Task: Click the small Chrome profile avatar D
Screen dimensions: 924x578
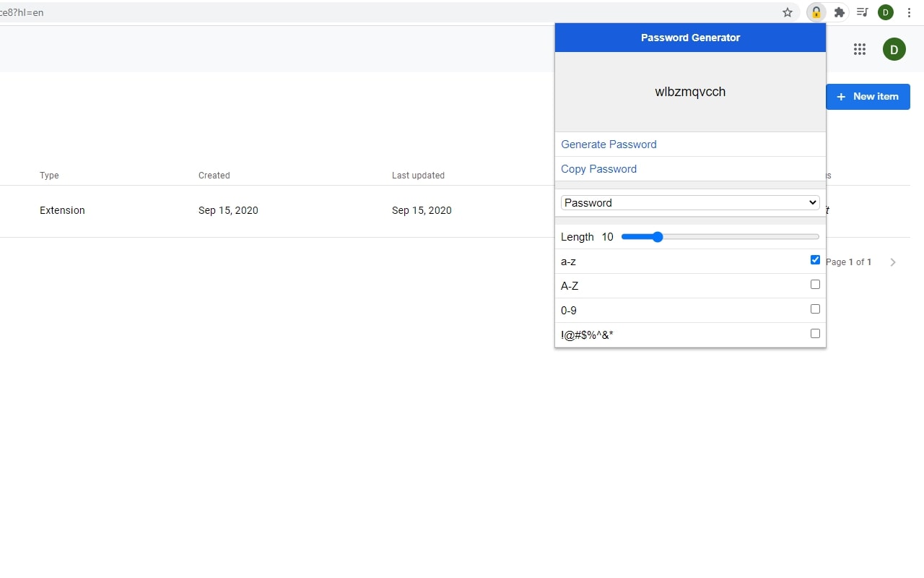Action: click(886, 12)
